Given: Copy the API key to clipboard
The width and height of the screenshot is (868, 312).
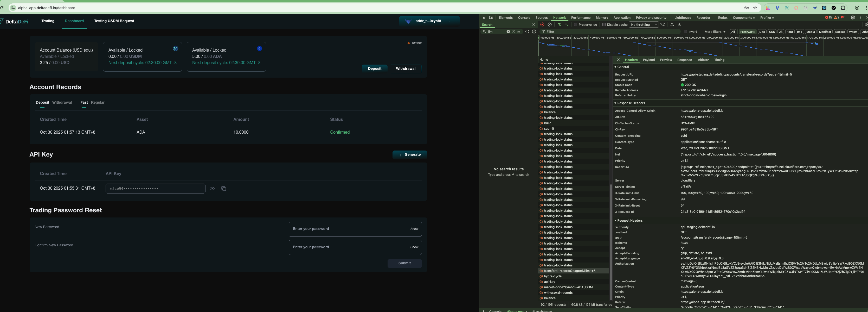Looking at the screenshot, I should (x=223, y=189).
